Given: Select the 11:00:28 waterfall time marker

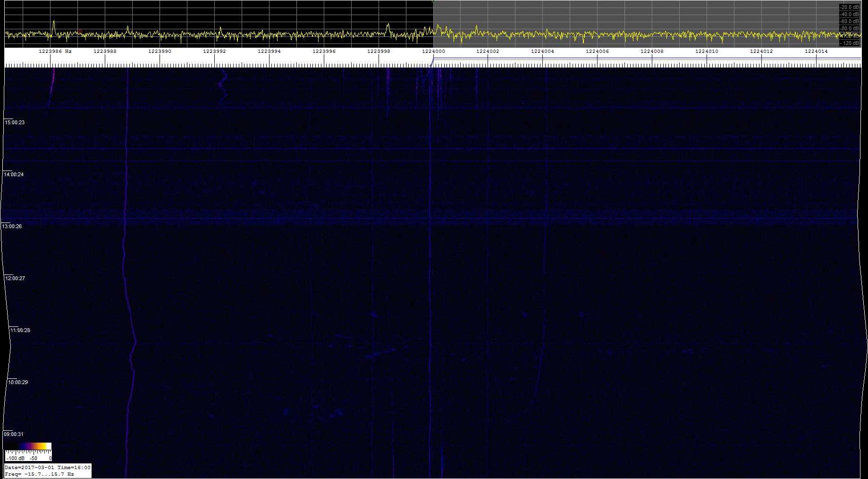Looking at the screenshot, I should click(20, 330).
